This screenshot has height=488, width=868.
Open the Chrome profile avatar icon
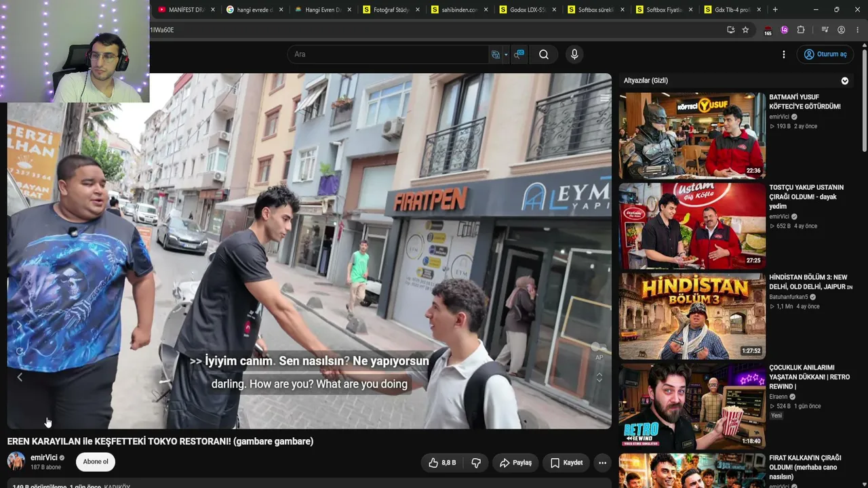(841, 30)
